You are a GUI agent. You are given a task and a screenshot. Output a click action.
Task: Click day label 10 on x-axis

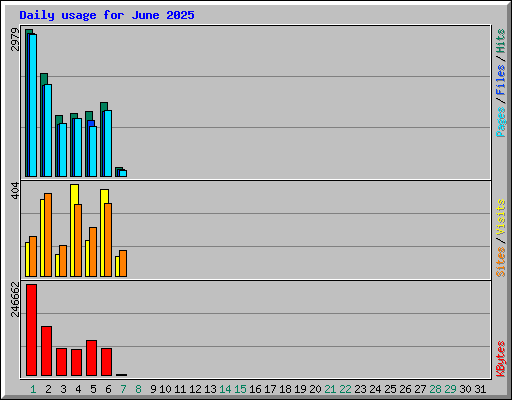click(165, 389)
